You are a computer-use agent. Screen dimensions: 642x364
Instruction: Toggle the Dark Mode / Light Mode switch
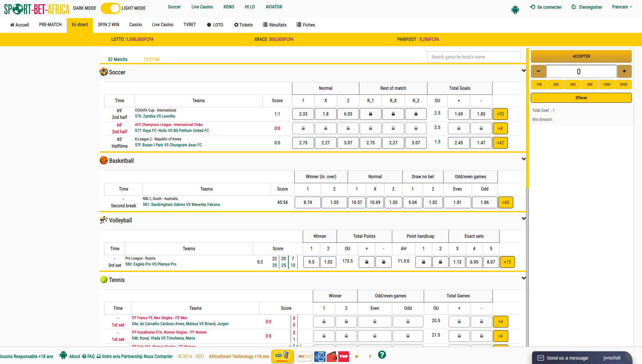pos(110,8)
